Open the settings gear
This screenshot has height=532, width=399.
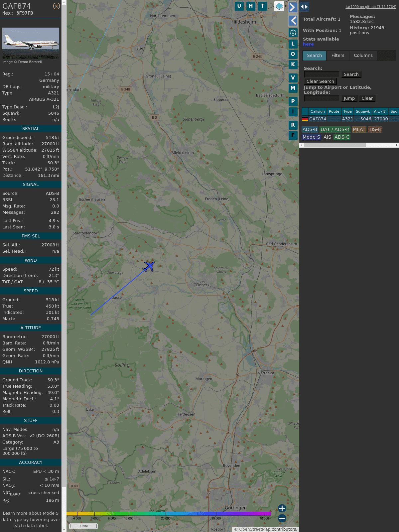(293, 33)
